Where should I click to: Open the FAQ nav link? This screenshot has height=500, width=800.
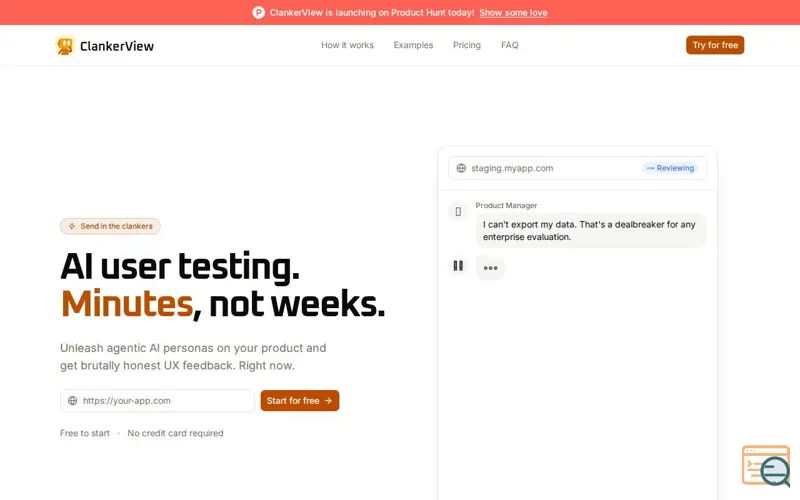(x=510, y=45)
